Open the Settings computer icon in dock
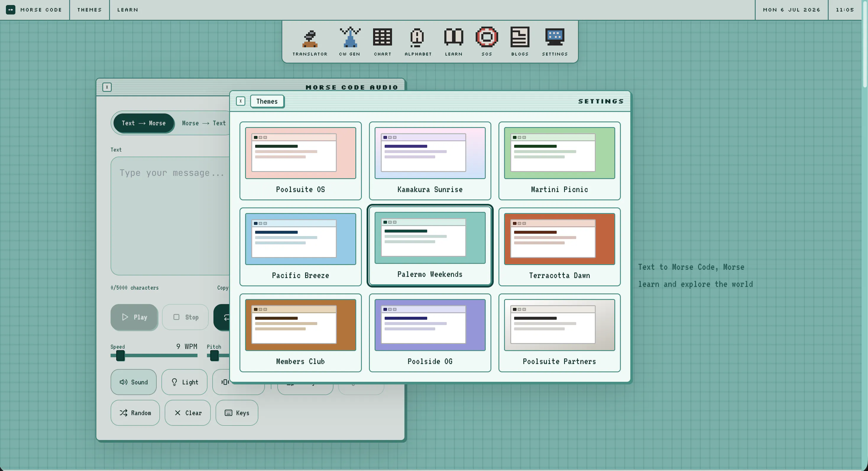Screen dimensions: 868x471 [x=555, y=42]
